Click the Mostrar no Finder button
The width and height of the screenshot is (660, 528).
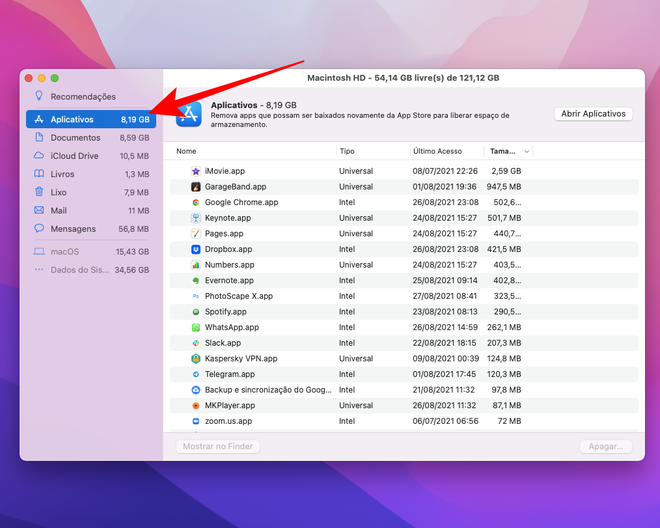(218, 446)
